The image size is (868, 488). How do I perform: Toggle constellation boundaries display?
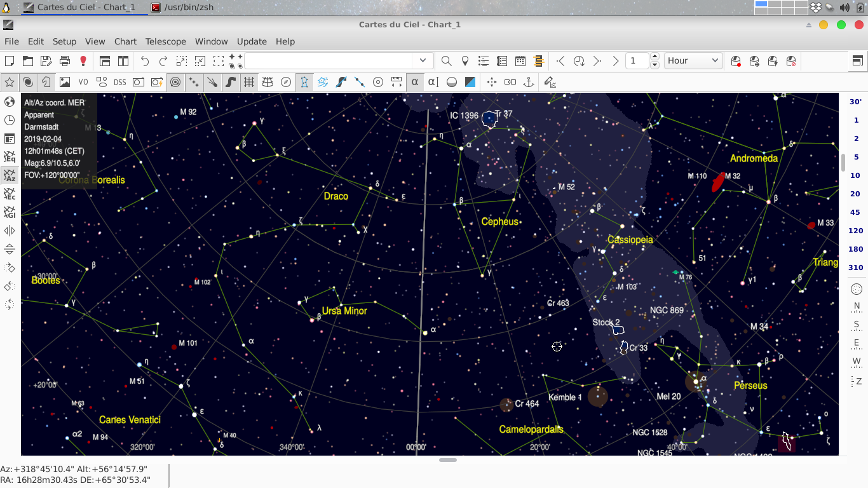coord(323,82)
